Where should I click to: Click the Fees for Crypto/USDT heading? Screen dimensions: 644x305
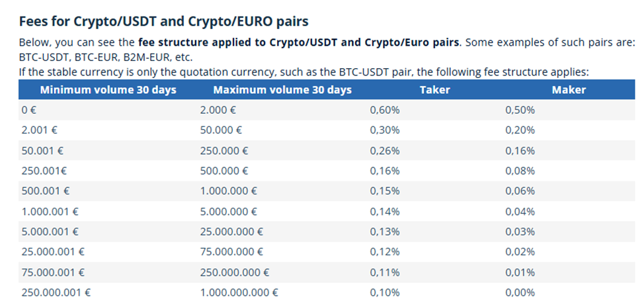coord(163,21)
